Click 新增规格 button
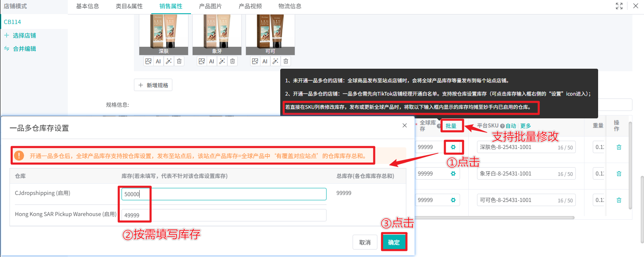644x257 pixels. [153, 85]
